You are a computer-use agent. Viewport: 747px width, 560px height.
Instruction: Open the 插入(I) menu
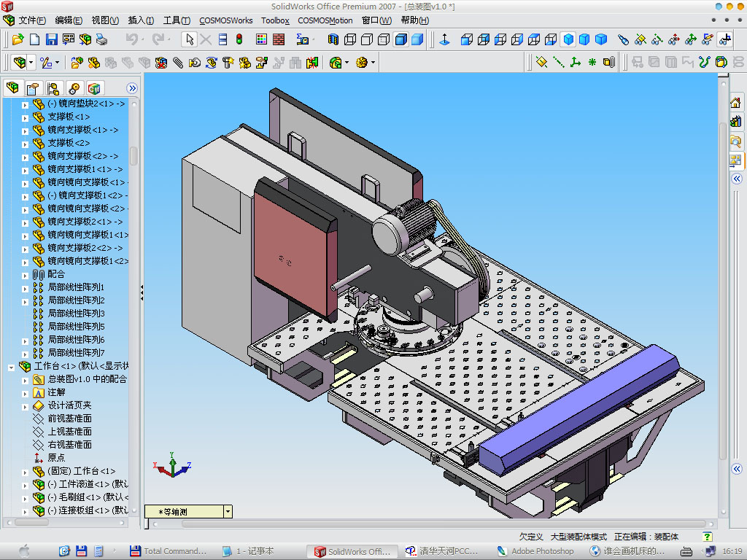[141, 20]
